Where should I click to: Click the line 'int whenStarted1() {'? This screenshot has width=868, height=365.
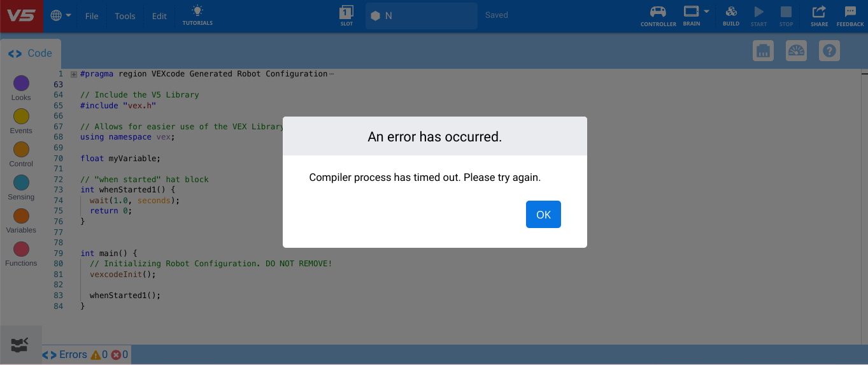click(127, 190)
